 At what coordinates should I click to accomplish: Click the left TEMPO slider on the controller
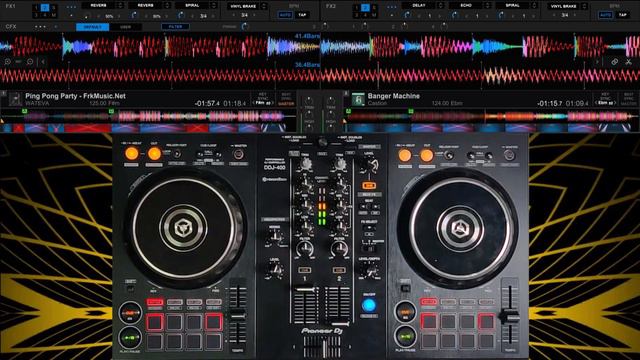point(238,316)
